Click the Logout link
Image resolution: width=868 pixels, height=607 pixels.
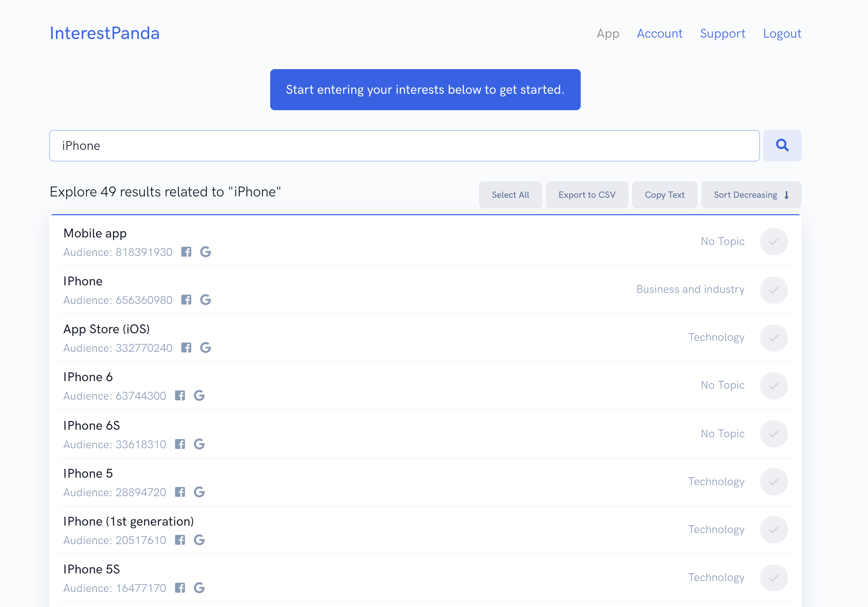[782, 34]
